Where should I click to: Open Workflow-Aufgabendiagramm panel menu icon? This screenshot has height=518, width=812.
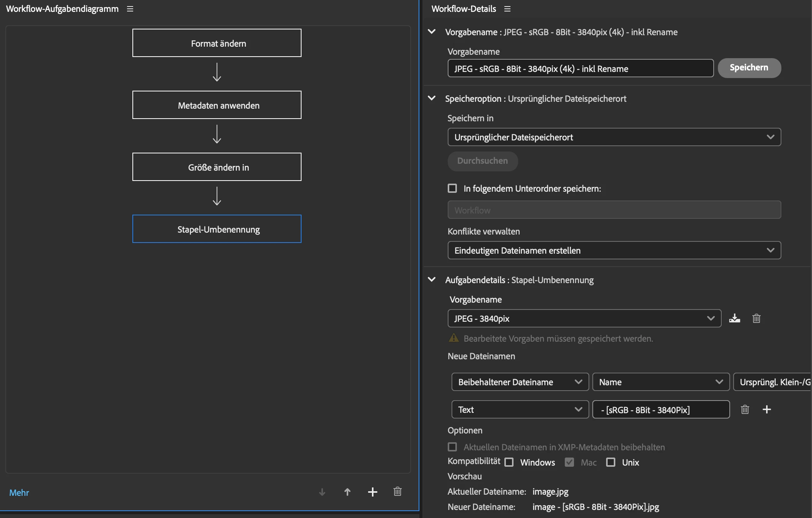tap(130, 9)
